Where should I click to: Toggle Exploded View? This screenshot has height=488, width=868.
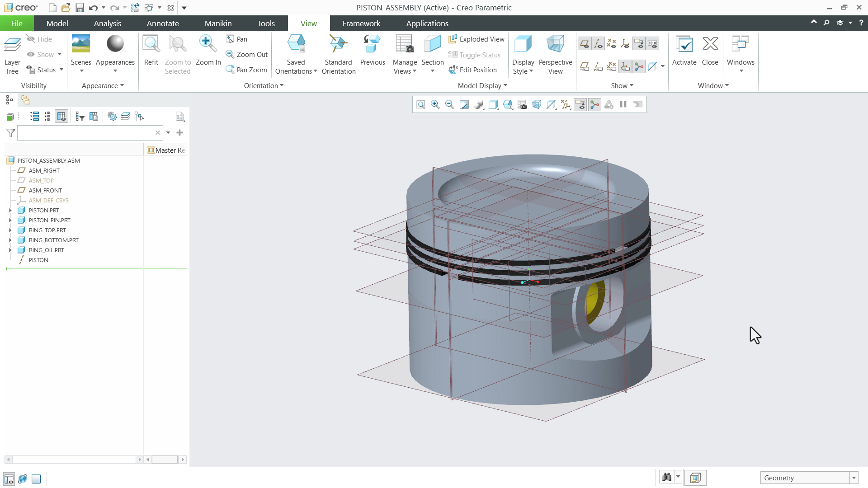476,39
